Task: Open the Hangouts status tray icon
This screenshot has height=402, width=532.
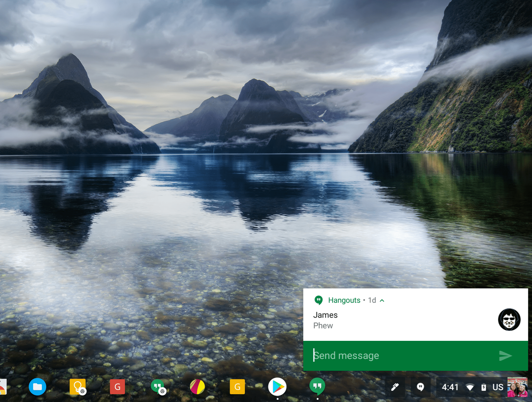Action: point(421,387)
